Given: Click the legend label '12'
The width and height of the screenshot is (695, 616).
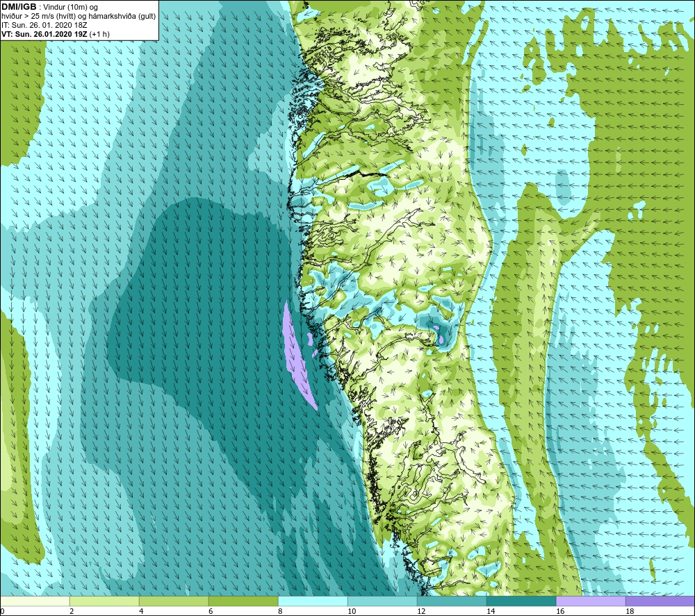Looking at the screenshot, I should pos(421,611).
